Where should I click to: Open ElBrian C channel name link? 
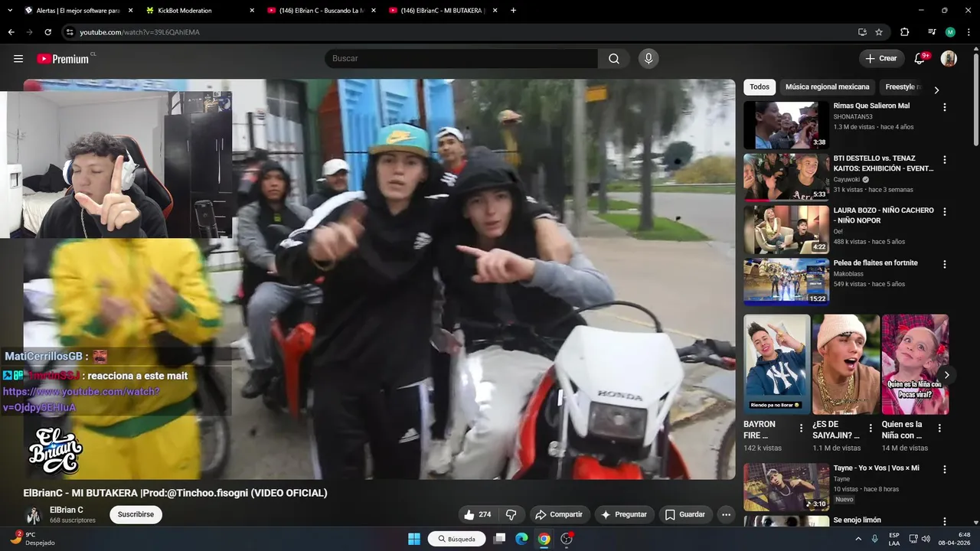point(67,510)
